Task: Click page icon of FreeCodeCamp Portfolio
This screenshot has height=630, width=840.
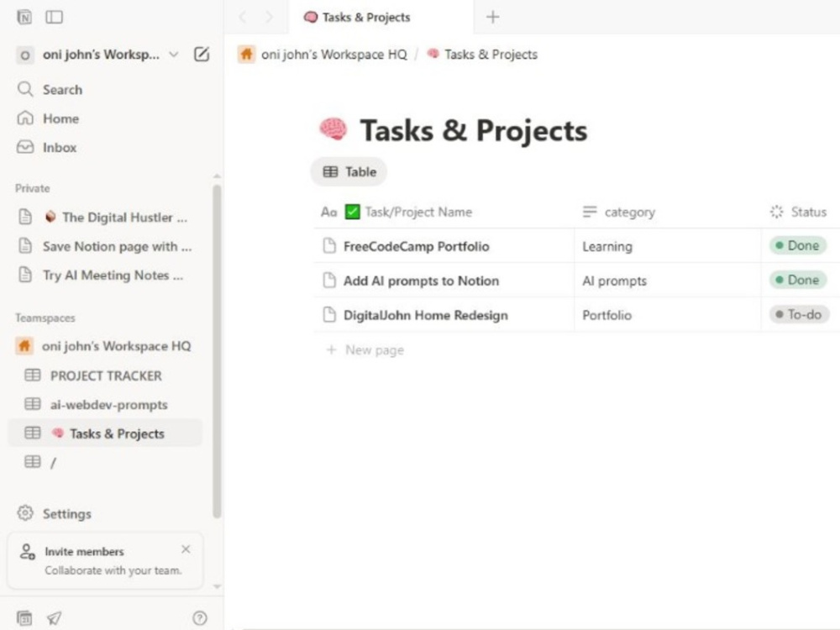Action: pos(329,246)
